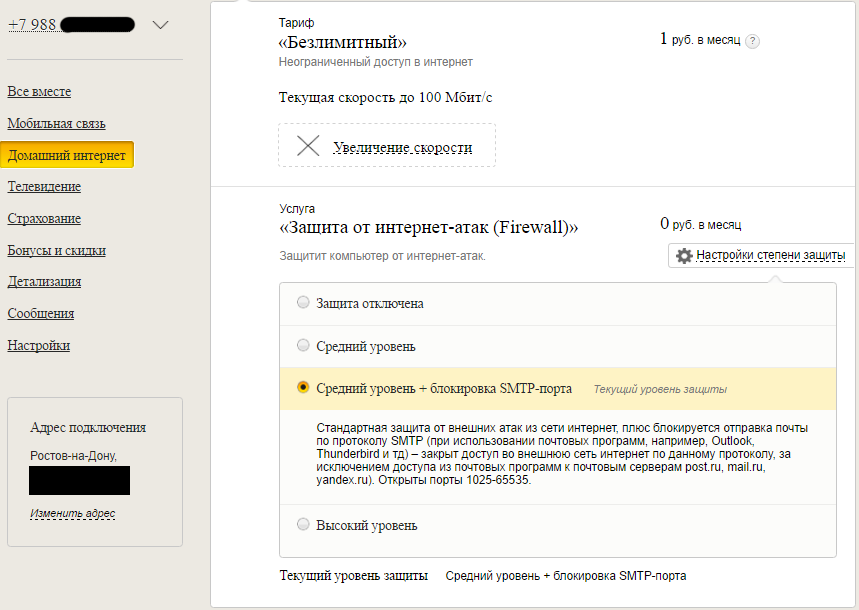859x610 pixels.
Task: Select the Средний уровень radio option
Action: (303, 346)
